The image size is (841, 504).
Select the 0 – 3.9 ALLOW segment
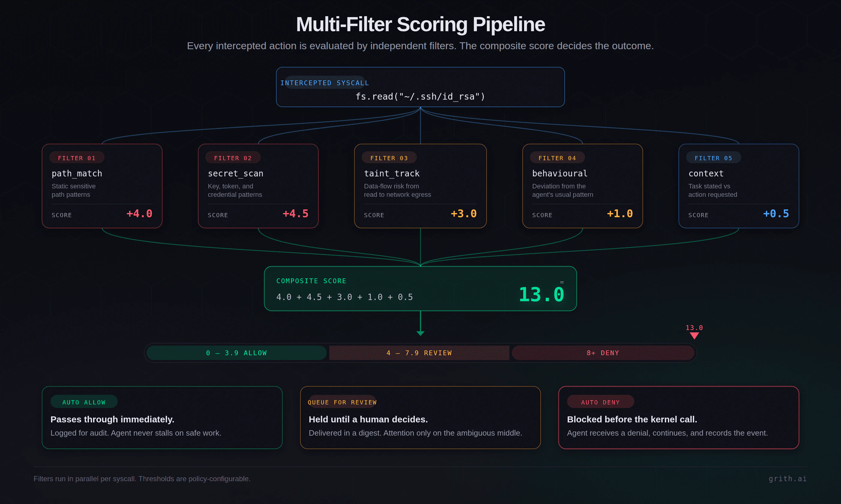pyautogui.click(x=237, y=353)
